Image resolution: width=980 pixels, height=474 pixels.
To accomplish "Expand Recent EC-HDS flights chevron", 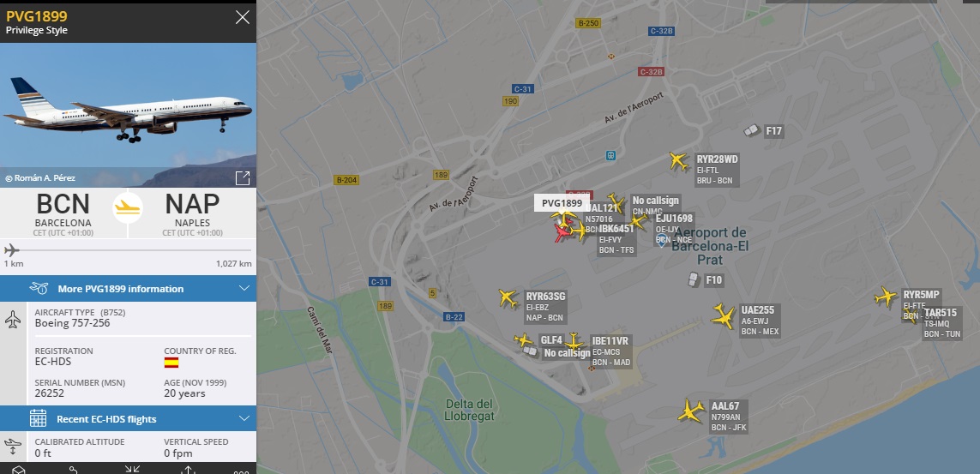I will [243, 418].
